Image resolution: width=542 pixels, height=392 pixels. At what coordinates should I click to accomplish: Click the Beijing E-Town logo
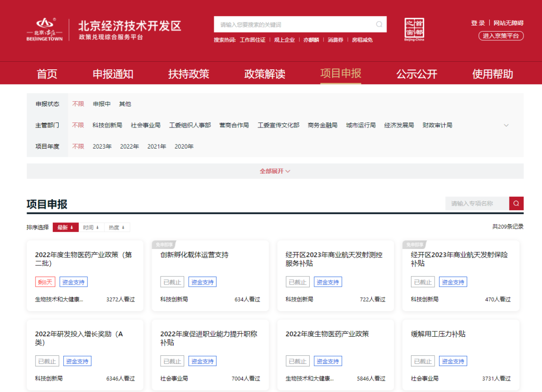[x=45, y=30]
